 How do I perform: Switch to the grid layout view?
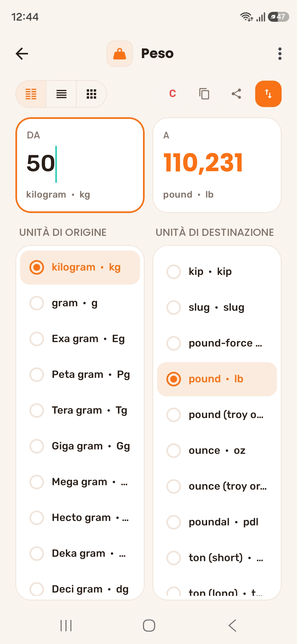91,94
